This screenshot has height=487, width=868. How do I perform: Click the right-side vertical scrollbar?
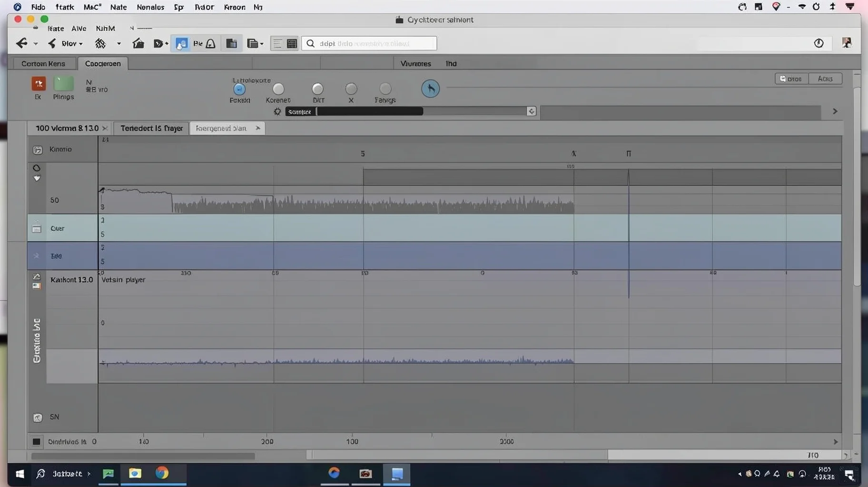(857, 187)
